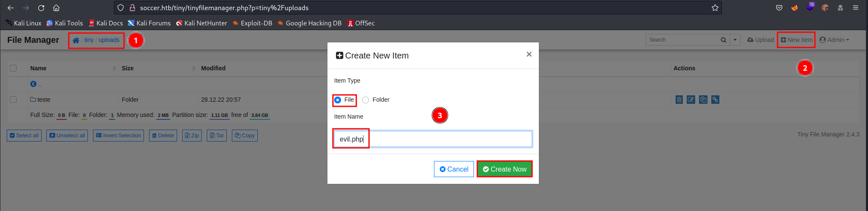
Task: Open the Pocket save icon in the toolbar
Action: tap(779, 8)
